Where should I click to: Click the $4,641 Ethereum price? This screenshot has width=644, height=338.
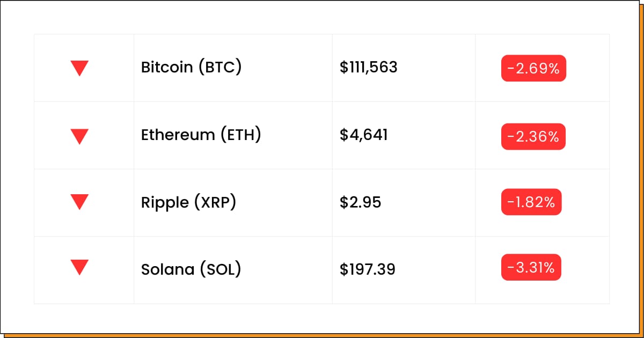(364, 135)
